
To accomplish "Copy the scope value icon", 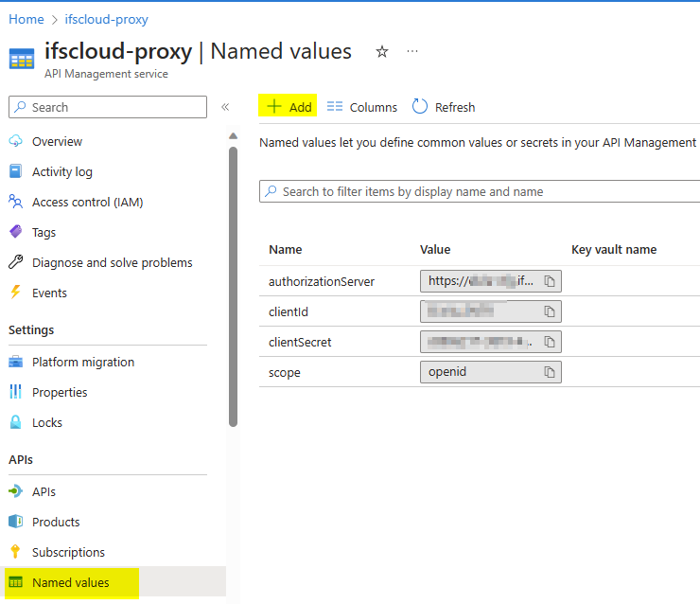I will click(549, 372).
